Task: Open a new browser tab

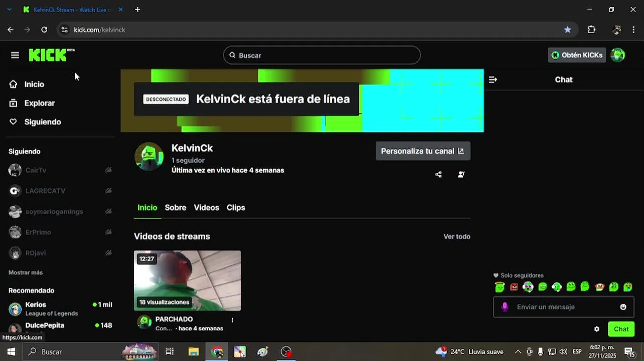Action: pos(137,10)
